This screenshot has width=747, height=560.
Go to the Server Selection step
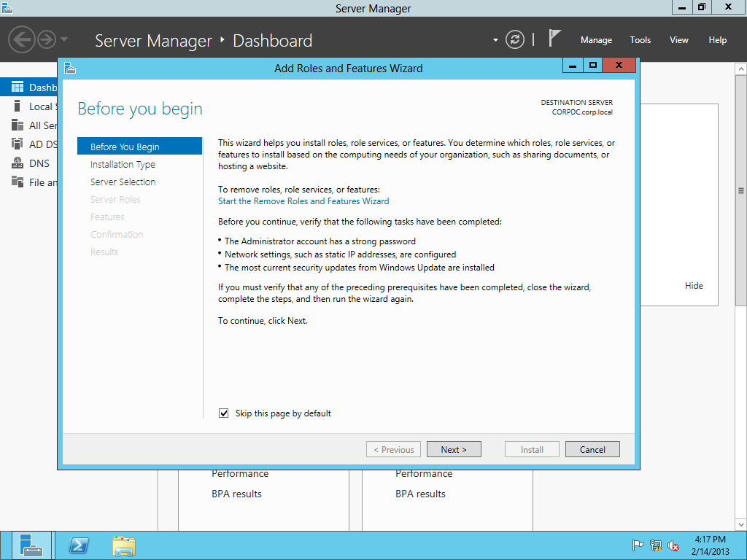123,182
